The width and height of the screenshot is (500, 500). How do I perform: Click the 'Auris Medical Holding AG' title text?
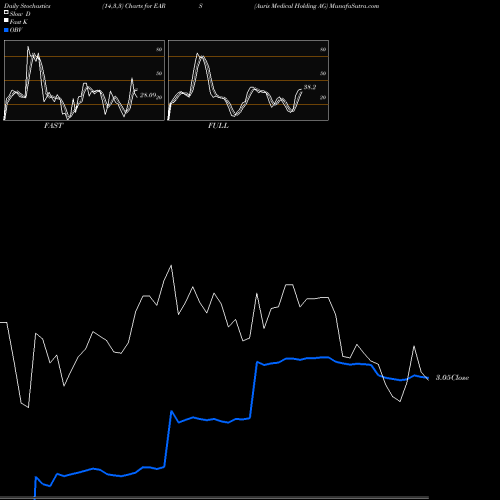[291, 6]
